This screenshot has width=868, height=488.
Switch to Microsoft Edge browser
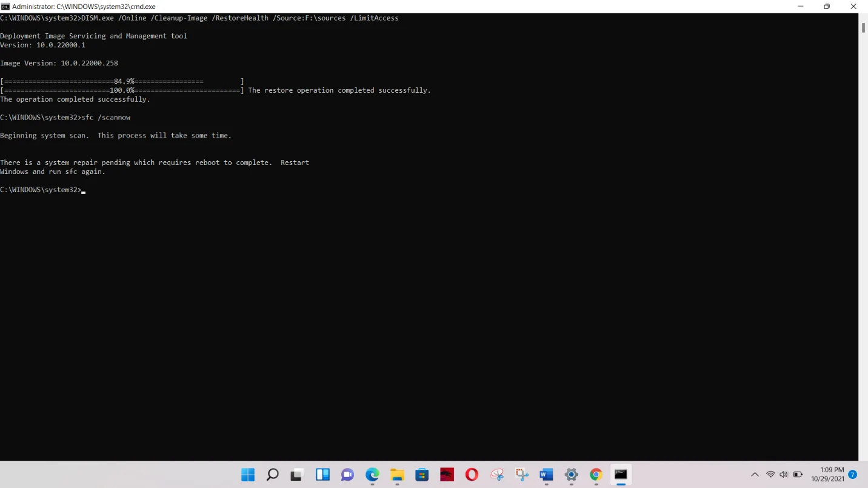372,475
